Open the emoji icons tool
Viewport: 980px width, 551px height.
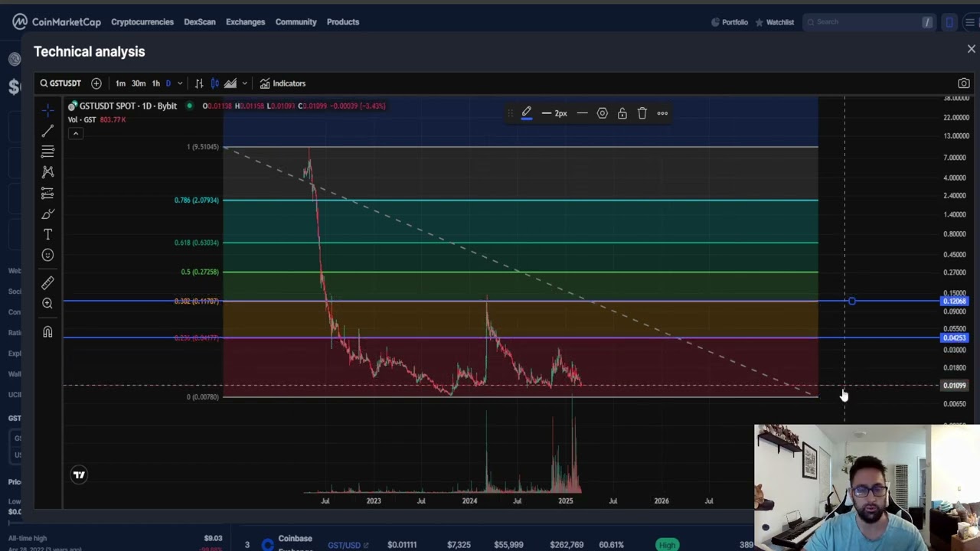point(47,255)
